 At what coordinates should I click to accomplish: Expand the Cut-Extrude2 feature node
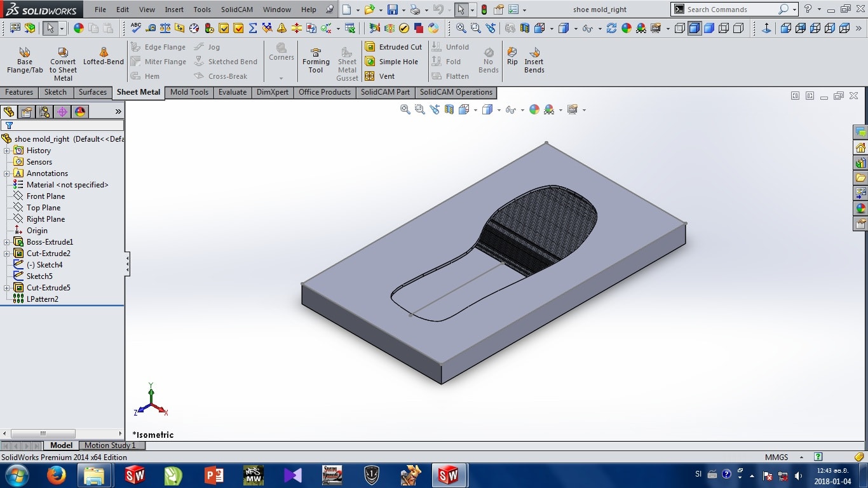7,254
